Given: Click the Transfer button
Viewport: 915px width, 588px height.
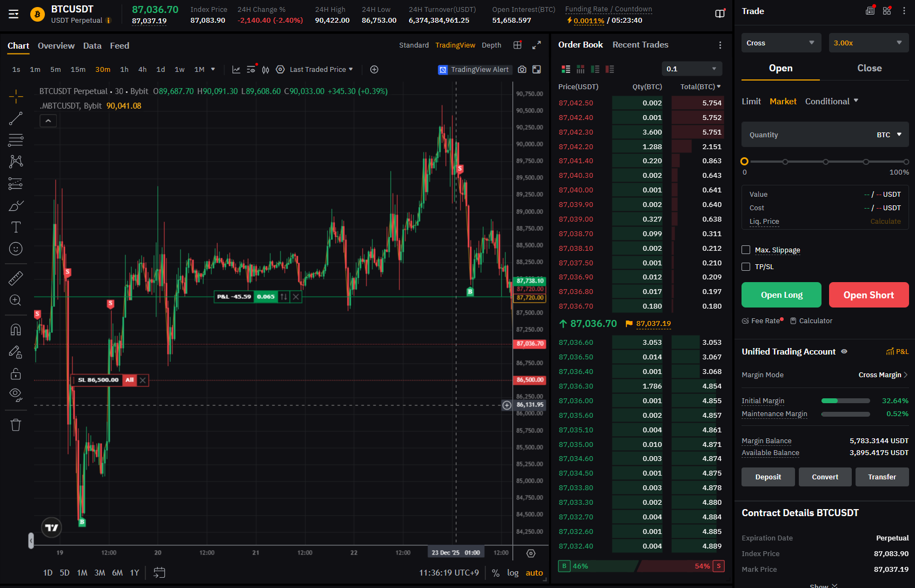Looking at the screenshot, I should click(x=882, y=477).
